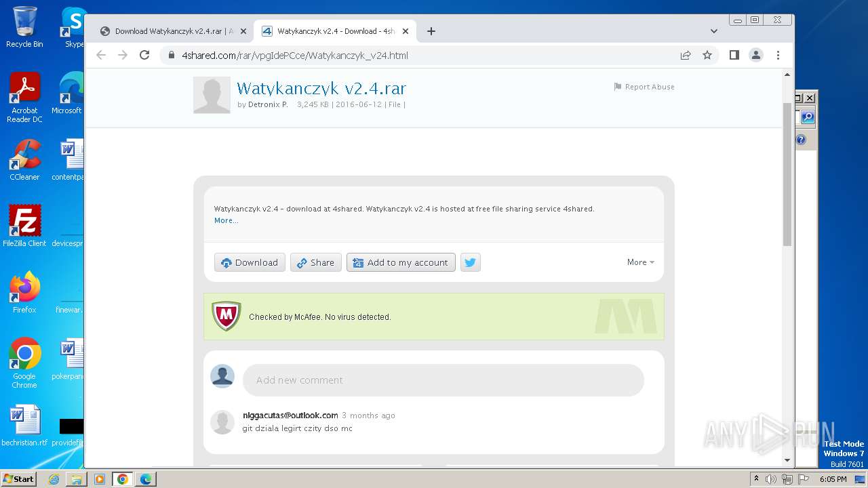Click the Download button

(250, 262)
